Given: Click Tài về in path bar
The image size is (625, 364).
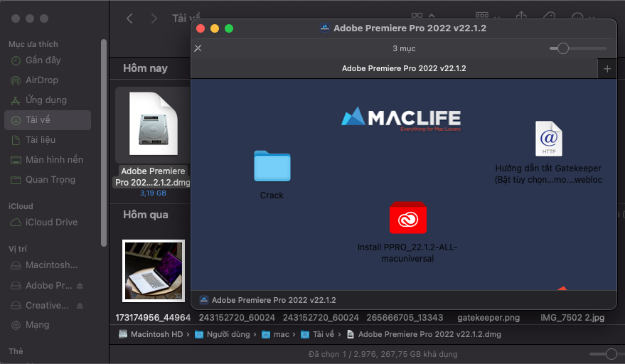Looking at the screenshot, I should click(317, 334).
